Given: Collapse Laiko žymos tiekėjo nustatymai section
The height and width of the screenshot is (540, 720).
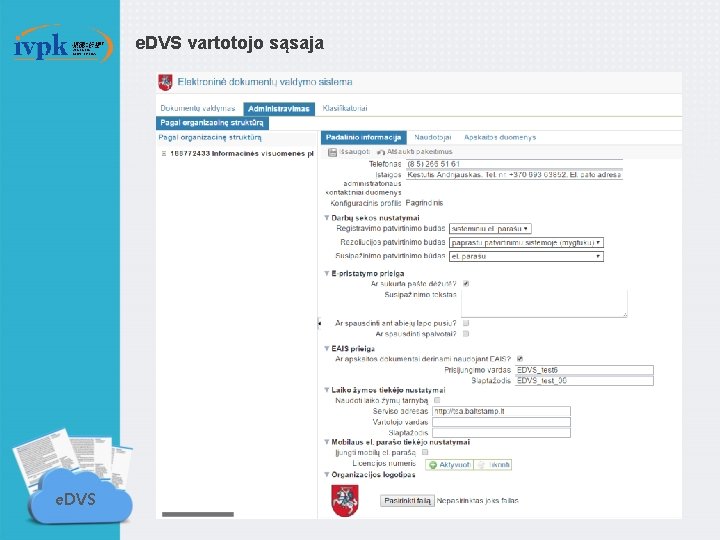Looking at the screenshot, I should point(327,390).
